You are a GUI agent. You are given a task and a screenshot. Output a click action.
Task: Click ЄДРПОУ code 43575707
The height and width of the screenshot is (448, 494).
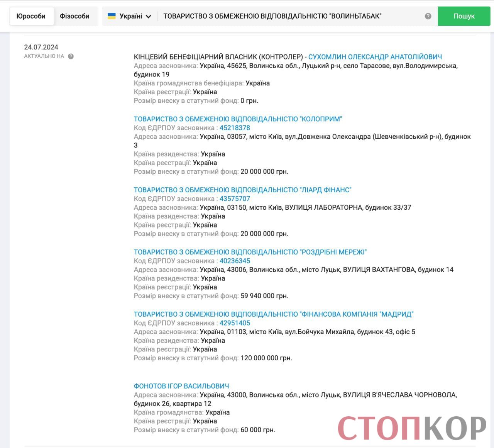(x=235, y=199)
